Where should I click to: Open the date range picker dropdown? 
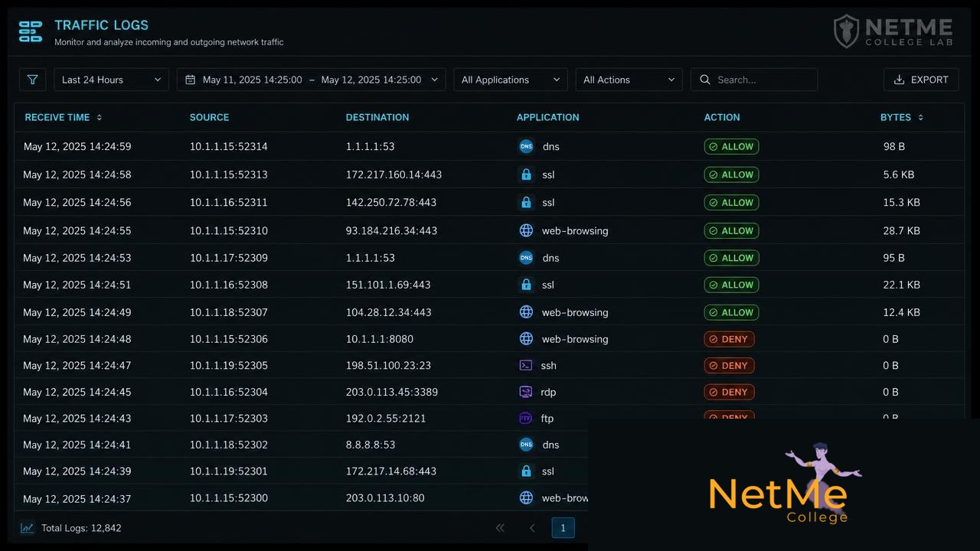click(x=311, y=80)
